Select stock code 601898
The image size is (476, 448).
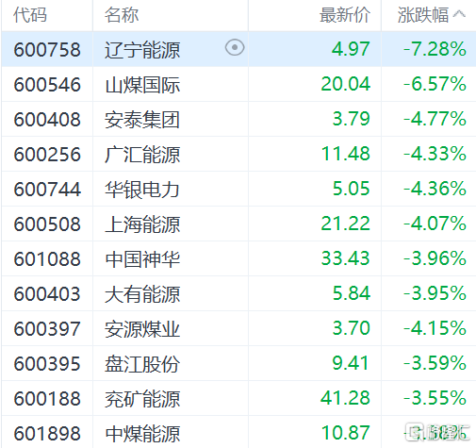pyautogui.click(x=47, y=434)
